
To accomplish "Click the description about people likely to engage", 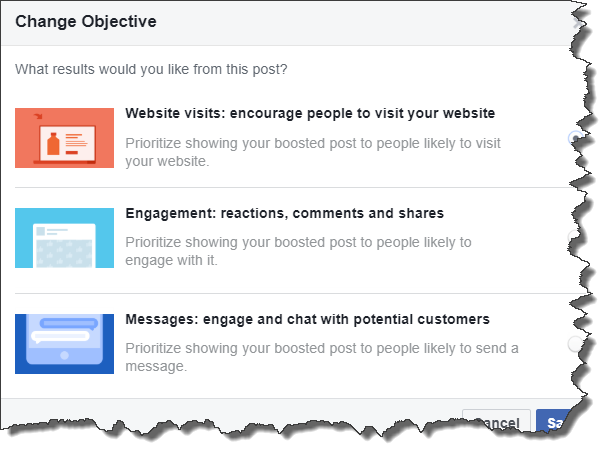I will click(x=298, y=251).
